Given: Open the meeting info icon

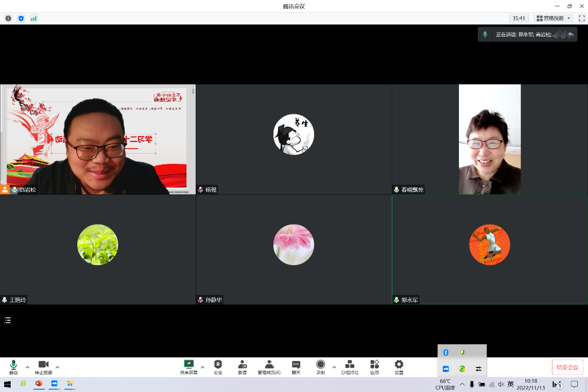Looking at the screenshot, I should point(8,19).
